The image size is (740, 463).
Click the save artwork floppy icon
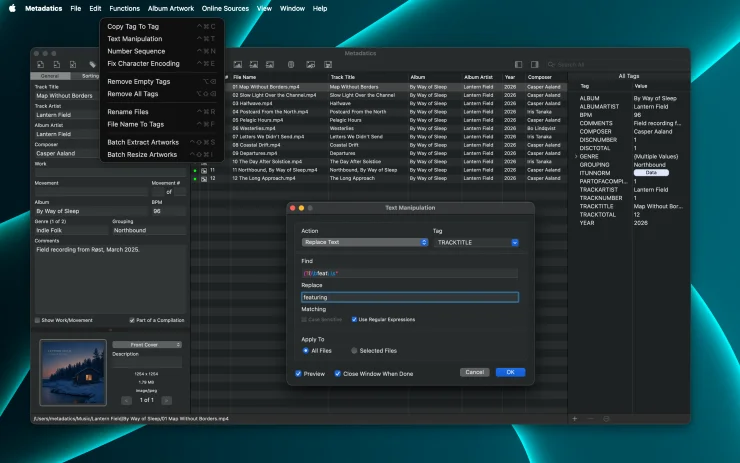(x=328, y=65)
